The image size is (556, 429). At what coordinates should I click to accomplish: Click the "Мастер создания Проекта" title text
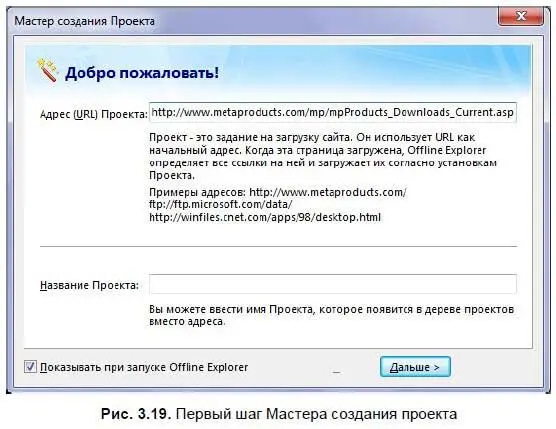click(84, 21)
